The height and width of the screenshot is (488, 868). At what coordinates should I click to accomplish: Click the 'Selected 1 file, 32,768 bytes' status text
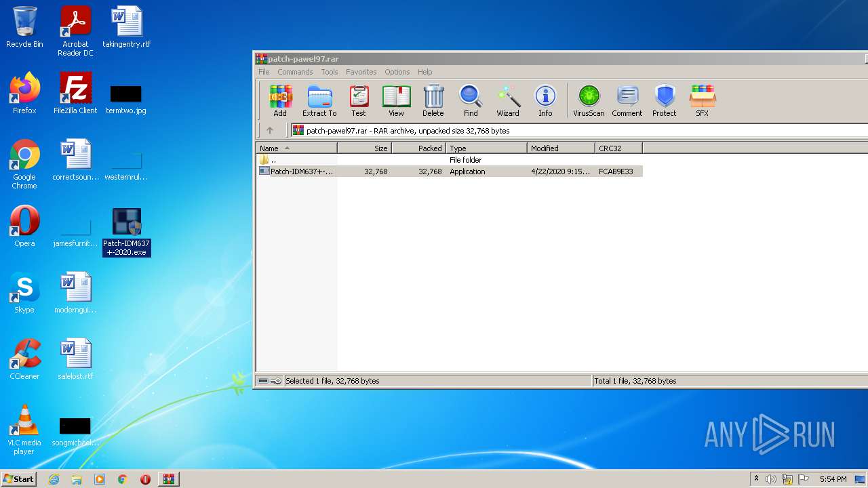pyautogui.click(x=332, y=381)
